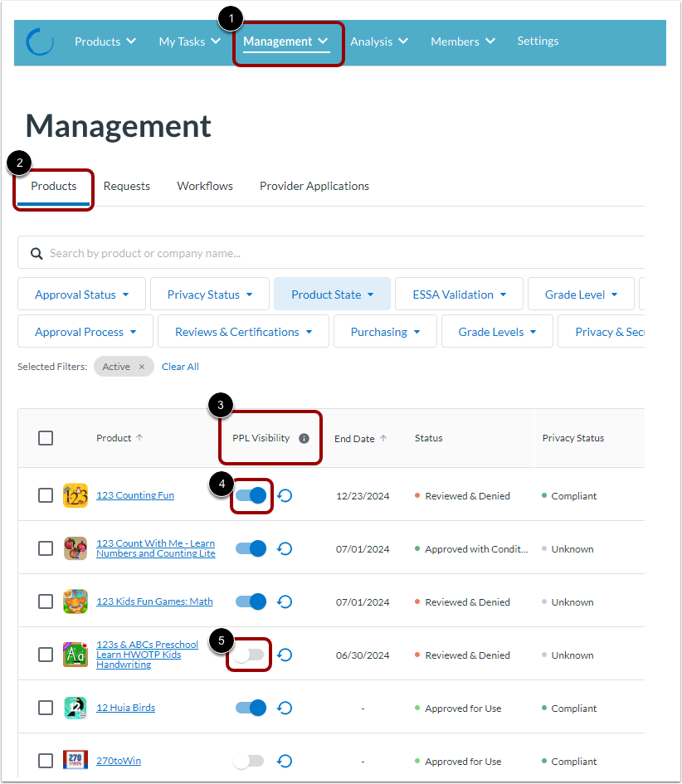682x784 pixels.
Task: Click the 12 Huia Birds thumbnail
Action: point(76,708)
